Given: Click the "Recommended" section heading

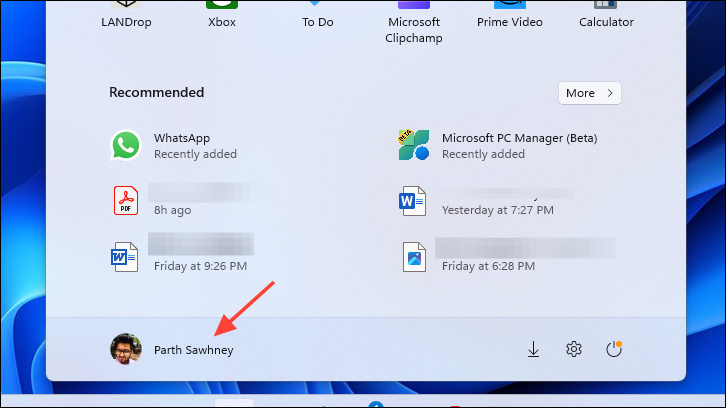Looking at the screenshot, I should [156, 93].
